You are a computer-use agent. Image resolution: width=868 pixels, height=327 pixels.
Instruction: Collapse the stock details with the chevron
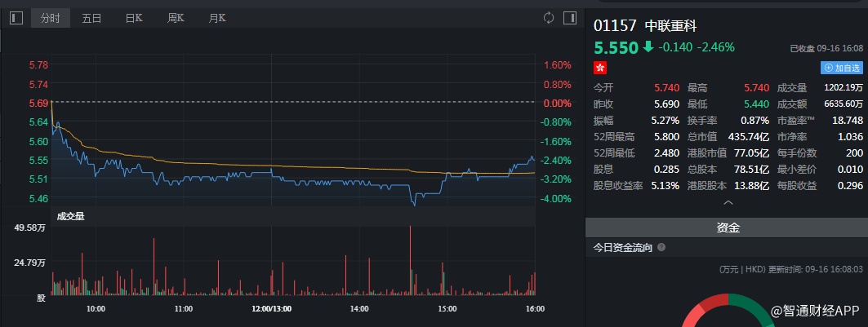click(727, 202)
